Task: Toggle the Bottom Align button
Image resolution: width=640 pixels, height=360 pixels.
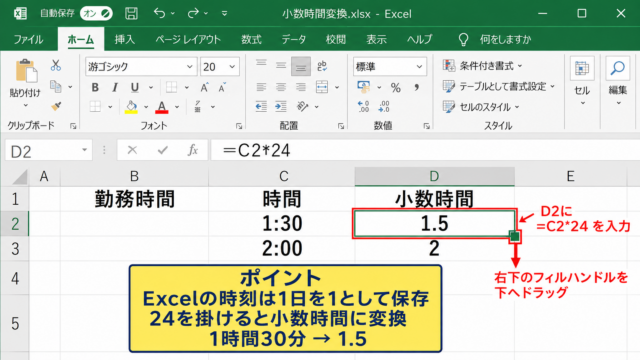Action: pyautogui.click(x=301, y=67)
